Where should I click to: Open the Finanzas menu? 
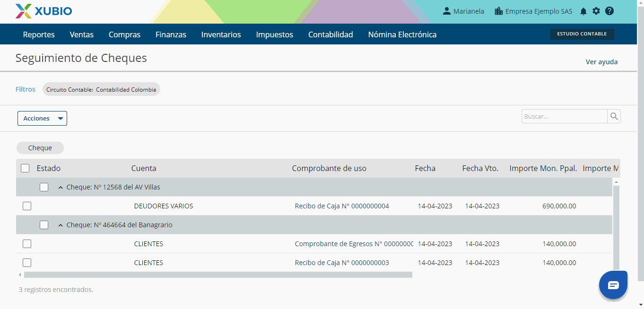point(171,34)
